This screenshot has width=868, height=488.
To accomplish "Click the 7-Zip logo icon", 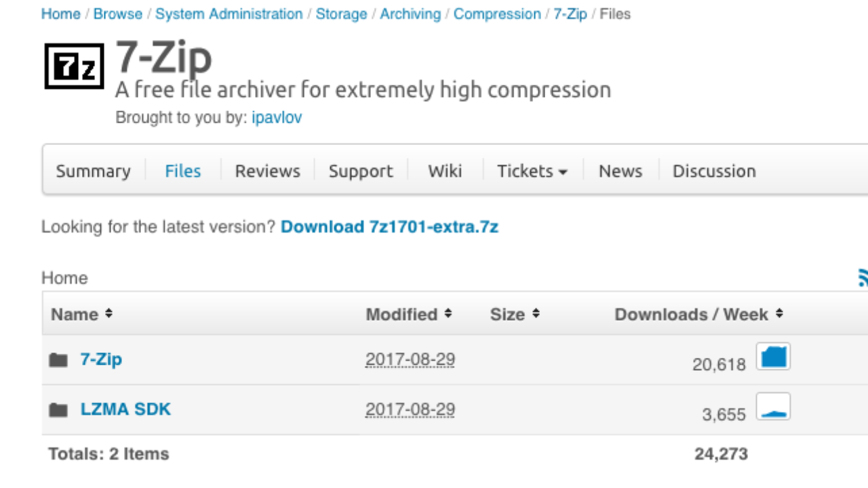I will click(x=75, y=66).
